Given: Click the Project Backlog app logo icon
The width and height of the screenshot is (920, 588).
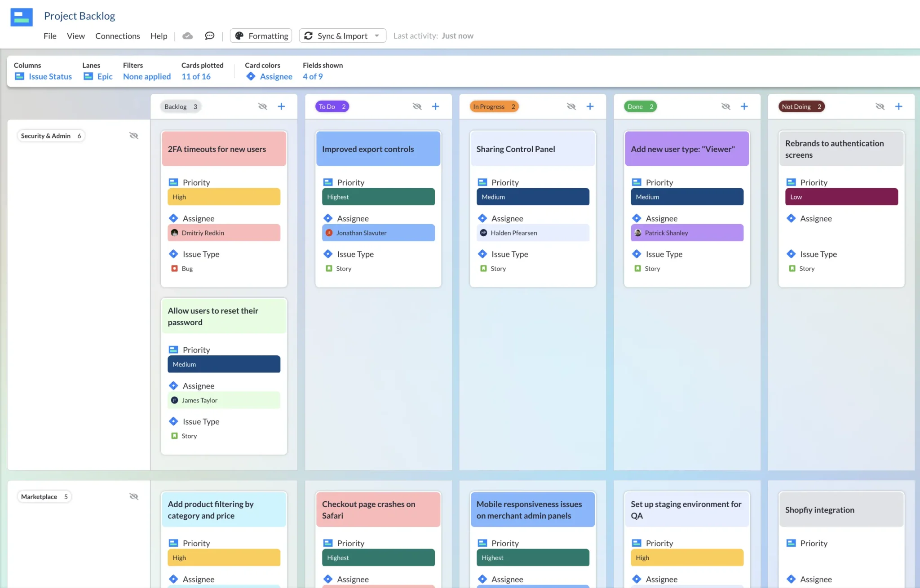Looking at the screenshot, I should point(22,17).
